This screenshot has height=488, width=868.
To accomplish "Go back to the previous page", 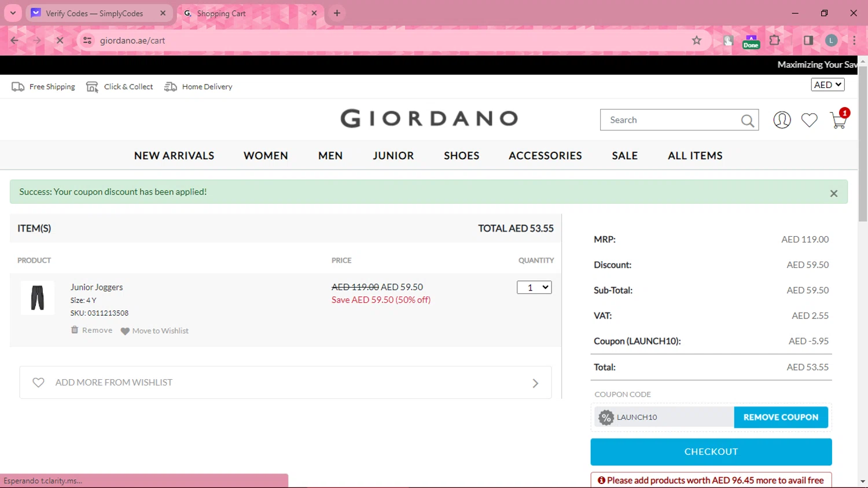I will click(14, 41).
